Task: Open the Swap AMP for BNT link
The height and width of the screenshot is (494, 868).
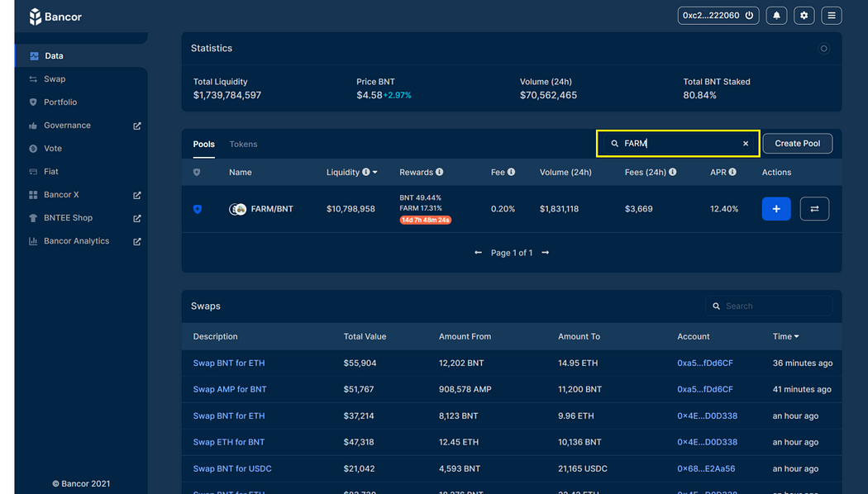Action: tap(230, 389)
